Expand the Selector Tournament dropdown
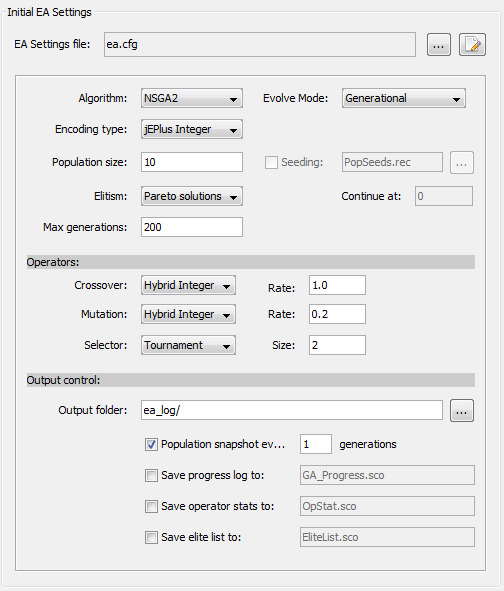Image resolution: width=504 pixels, height=591 pixels. tap(188, 345)
